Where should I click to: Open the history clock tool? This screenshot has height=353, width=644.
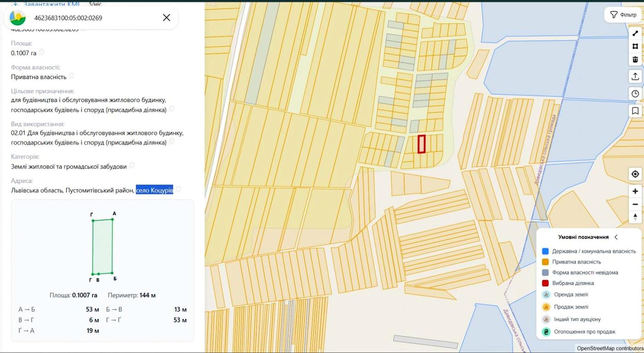coord(635,94)
